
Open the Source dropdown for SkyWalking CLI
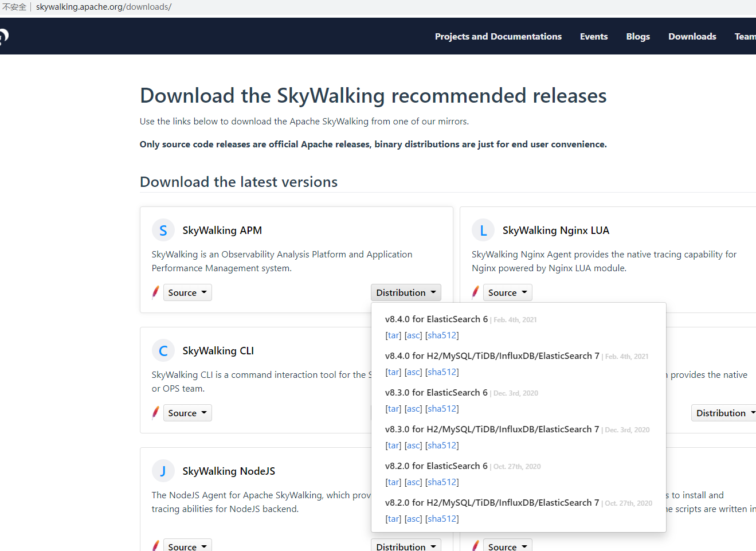187,412
